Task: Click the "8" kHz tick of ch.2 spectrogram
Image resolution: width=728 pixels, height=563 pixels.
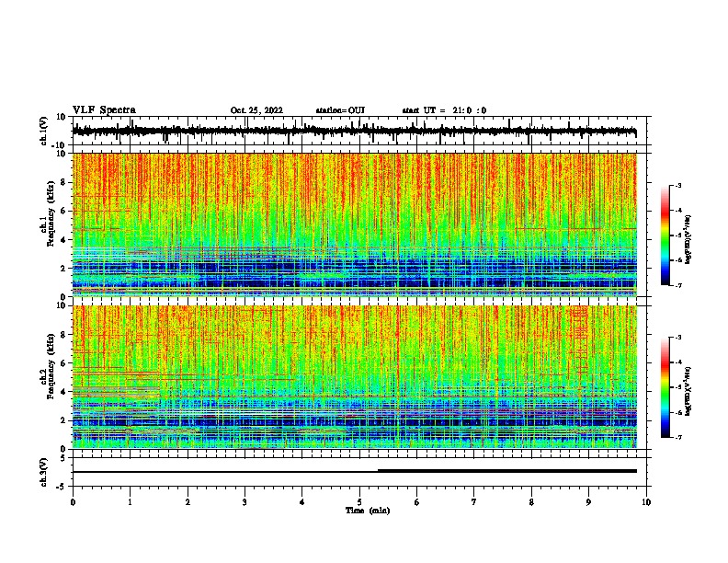Action: [63, 335]
